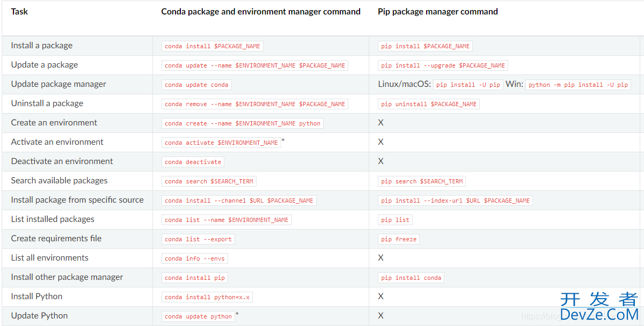Image resolution: width=644 pixels, height=326 pixels.
Task: Click 'pip install -U pip' code
Action: [468, 85]
